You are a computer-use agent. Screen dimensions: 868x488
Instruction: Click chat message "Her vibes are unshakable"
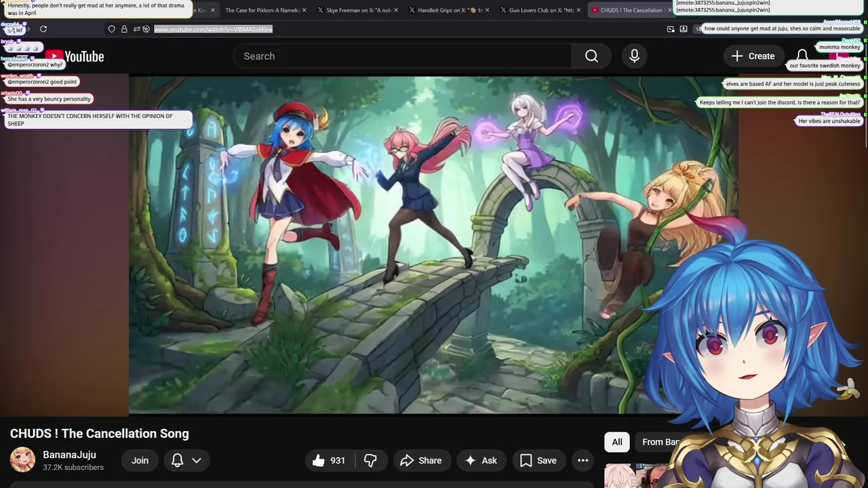pyautogui.click(x=829, y=121)
